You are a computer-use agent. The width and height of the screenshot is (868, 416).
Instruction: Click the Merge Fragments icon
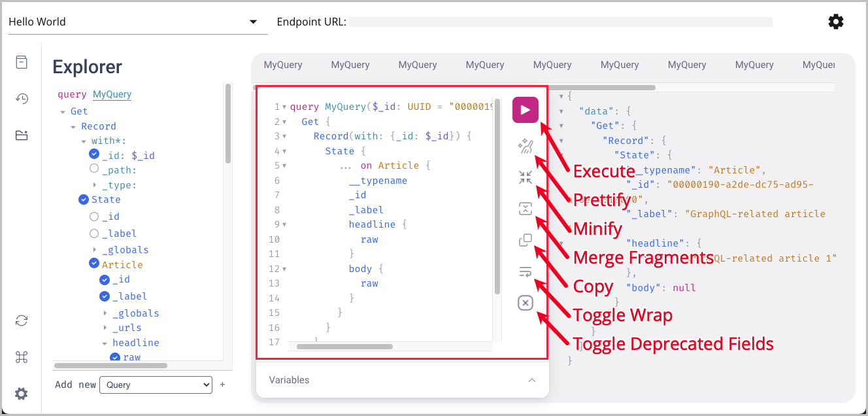[x=526, y=209]
